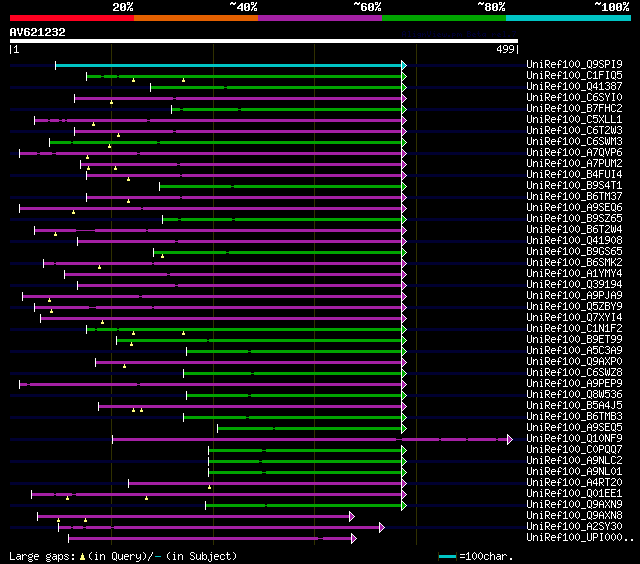Screen dimensions: 640x564
Task: Select the UniRef100_B4FUI4 label
Action: coord(574,175)
